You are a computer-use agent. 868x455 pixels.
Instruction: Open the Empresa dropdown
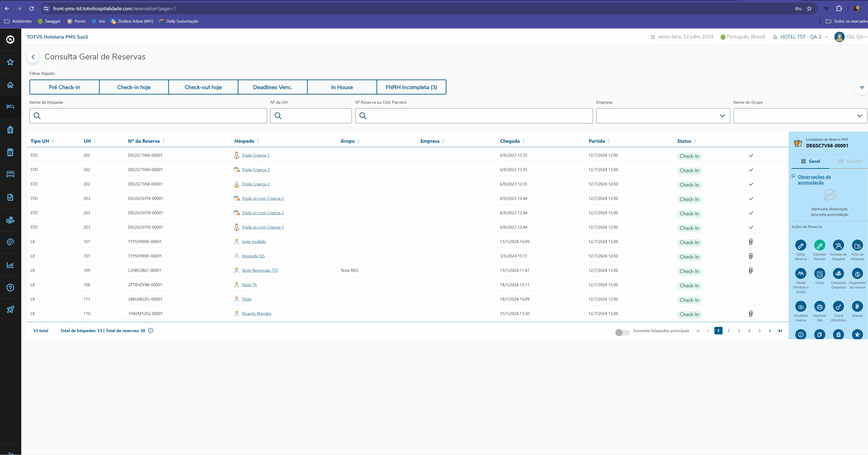coord(663,116)
